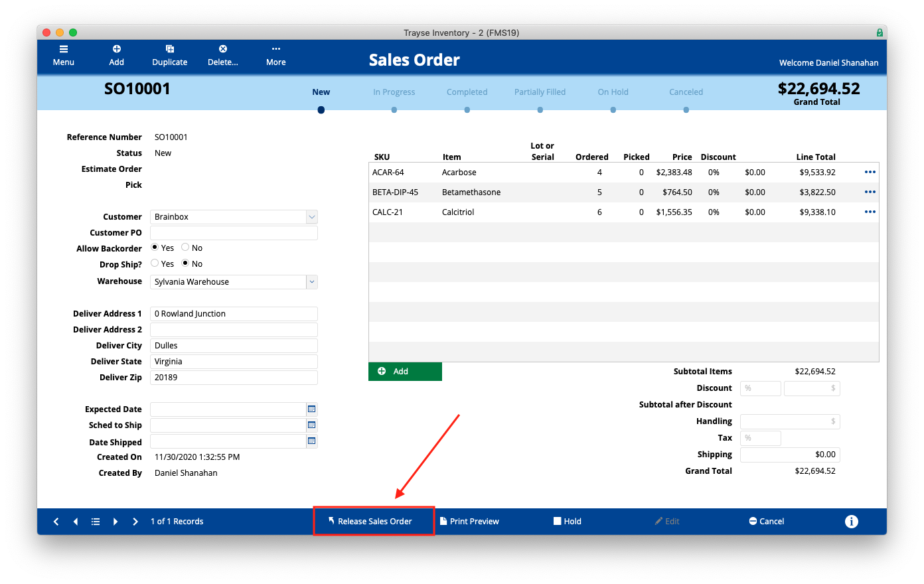Click the Customer PO input field
The height and width of the screenshot is (584, 924).
[x=234, y=233]
